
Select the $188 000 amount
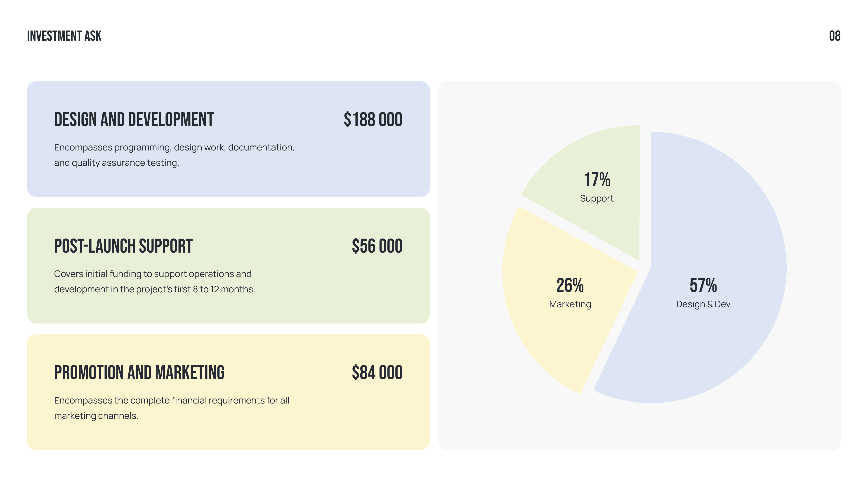373,120
